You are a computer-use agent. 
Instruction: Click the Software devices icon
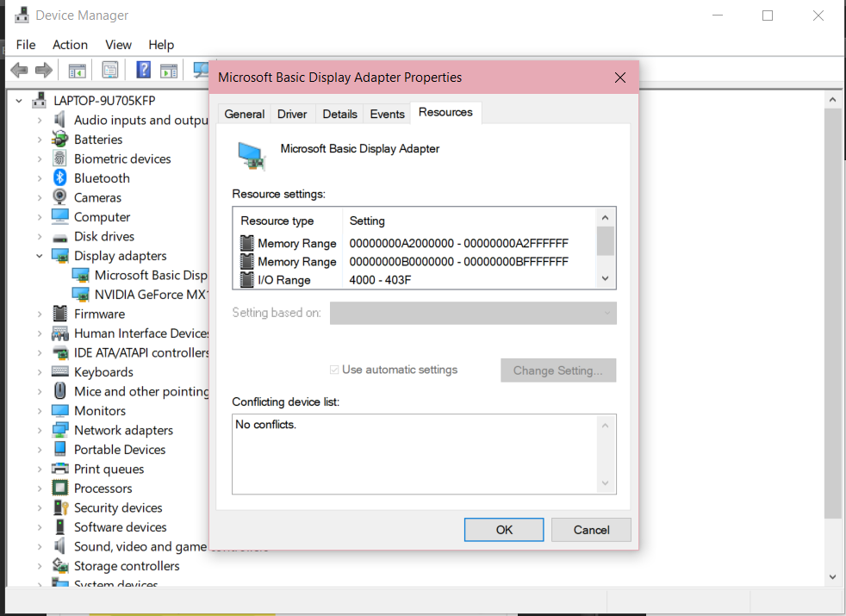60,527
